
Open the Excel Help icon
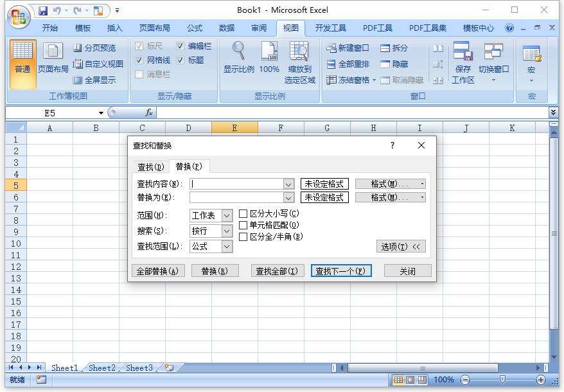tap(509, 28)
